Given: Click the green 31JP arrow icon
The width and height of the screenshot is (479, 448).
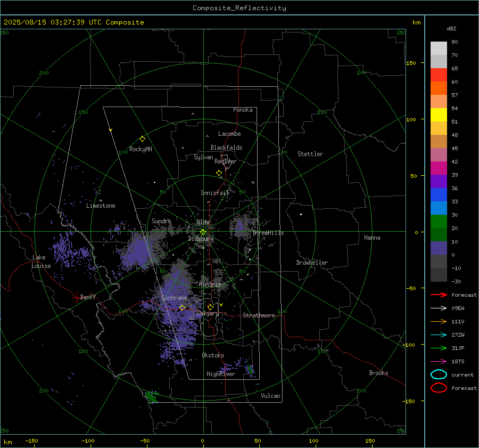Looking at the screenshot, I should click(439, 348).
